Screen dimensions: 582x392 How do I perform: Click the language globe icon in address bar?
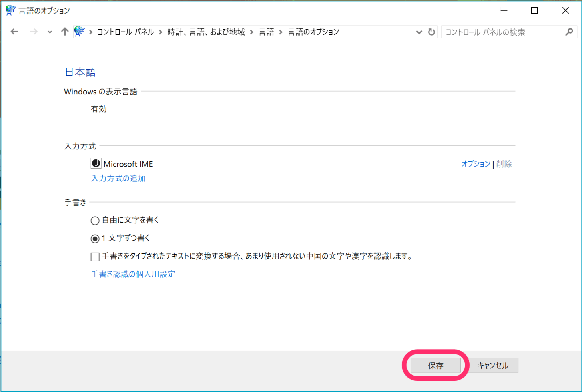tap(80, 31)
